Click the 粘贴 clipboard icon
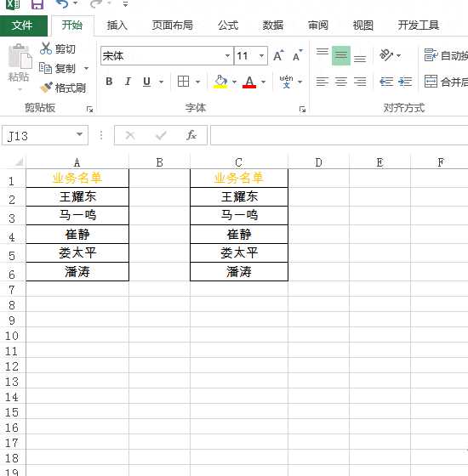Screen dimensions: 468x476 pyautogui.click(x=20, y=56)
